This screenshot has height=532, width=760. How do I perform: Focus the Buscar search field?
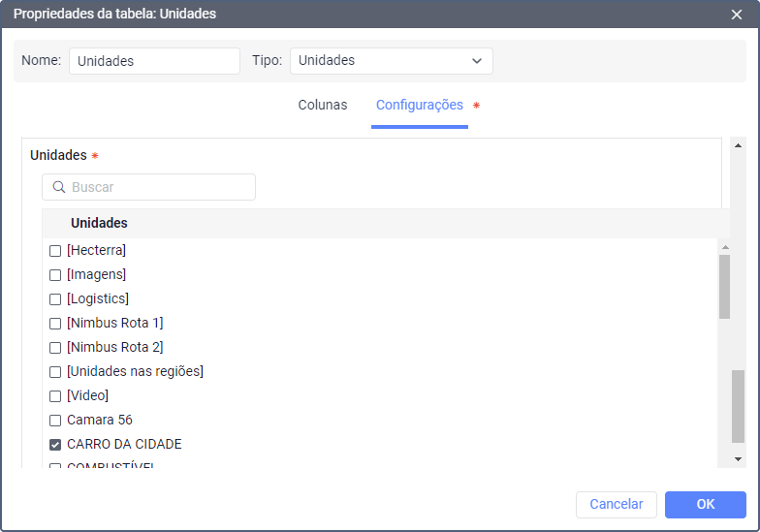click(x=159, y=187)
